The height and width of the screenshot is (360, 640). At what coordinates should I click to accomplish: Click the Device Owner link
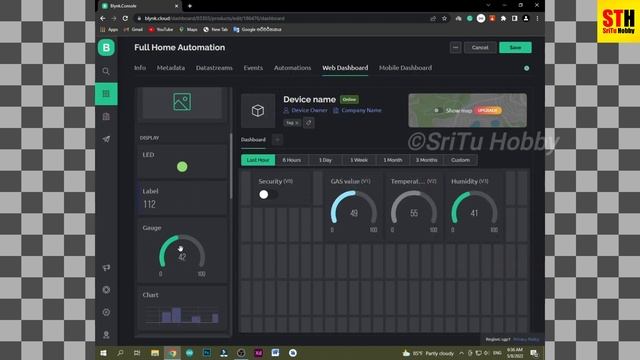pos(309,110)
